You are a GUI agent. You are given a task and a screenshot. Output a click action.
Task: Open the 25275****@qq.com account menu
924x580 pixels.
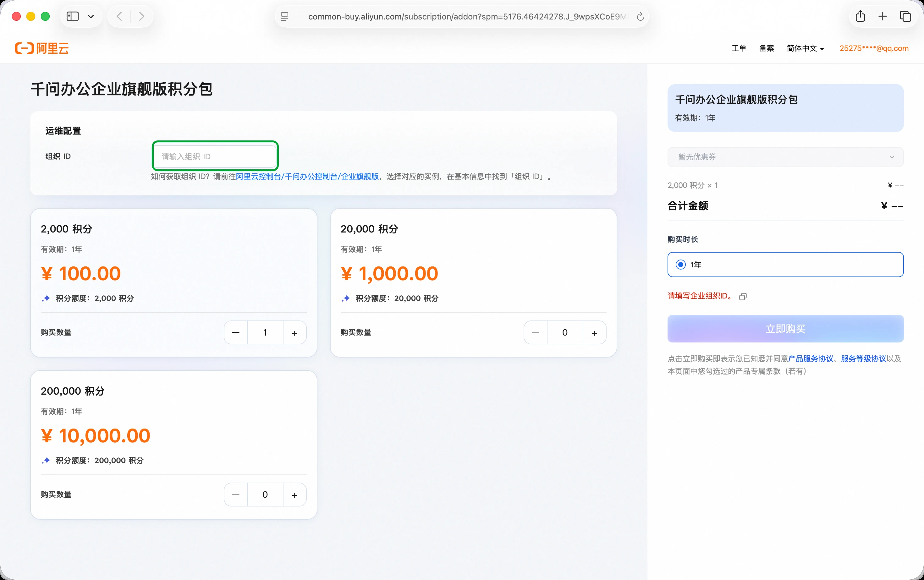tap(874, 48)
